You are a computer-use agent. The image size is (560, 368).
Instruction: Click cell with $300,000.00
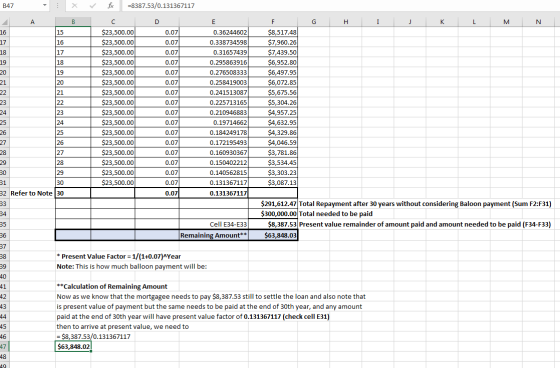273,214
